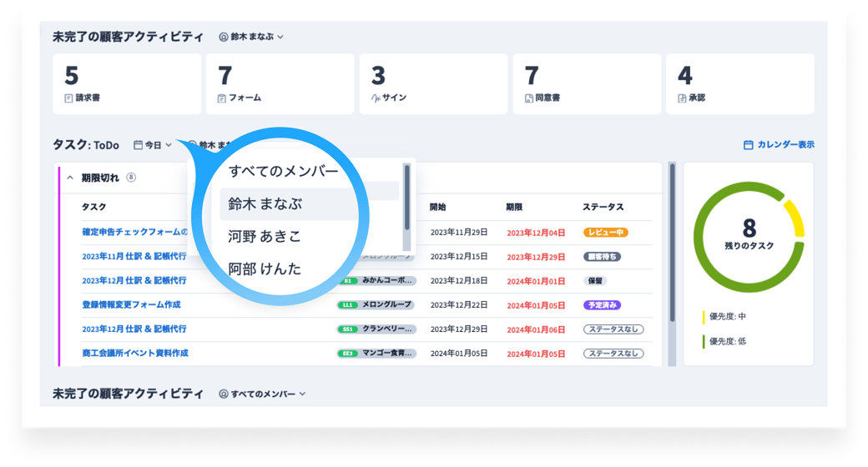Click the 開始 column header

click(x=438, y=207)
